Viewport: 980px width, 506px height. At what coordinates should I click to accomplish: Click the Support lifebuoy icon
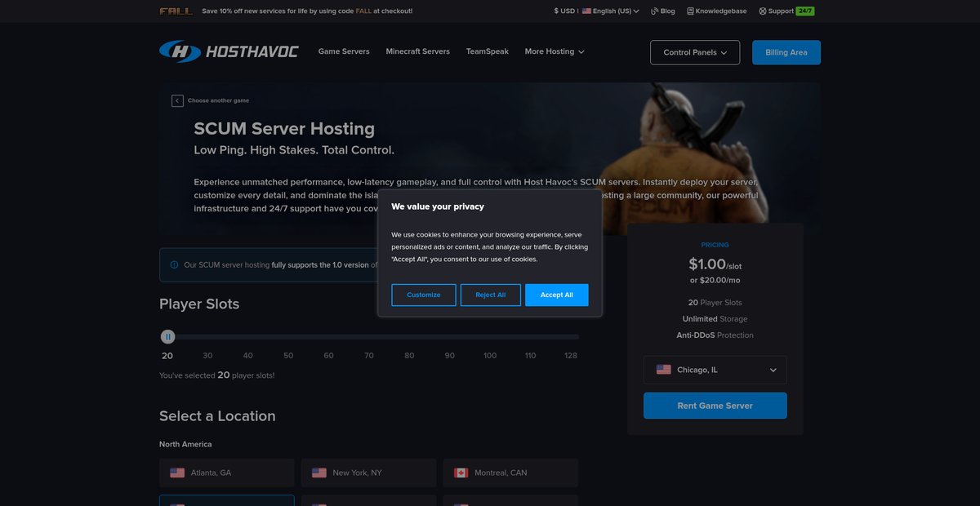click(x=763, y=11)
